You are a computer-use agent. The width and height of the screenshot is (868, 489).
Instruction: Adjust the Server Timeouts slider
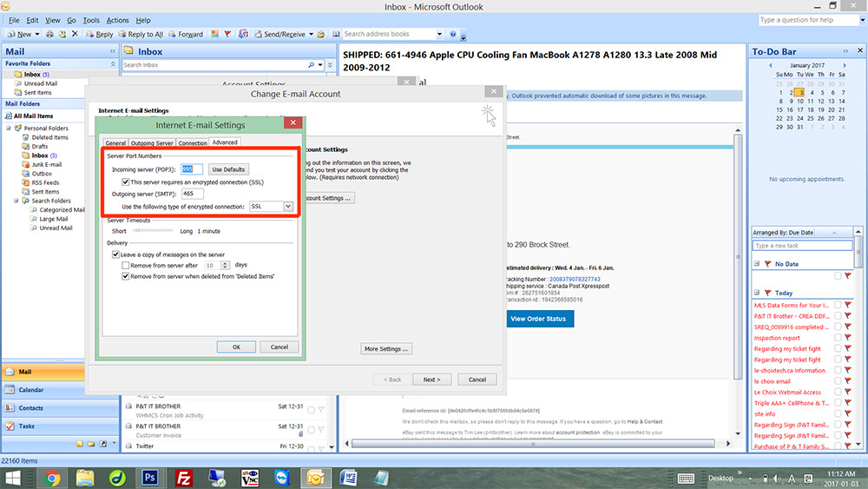(153, 231)
